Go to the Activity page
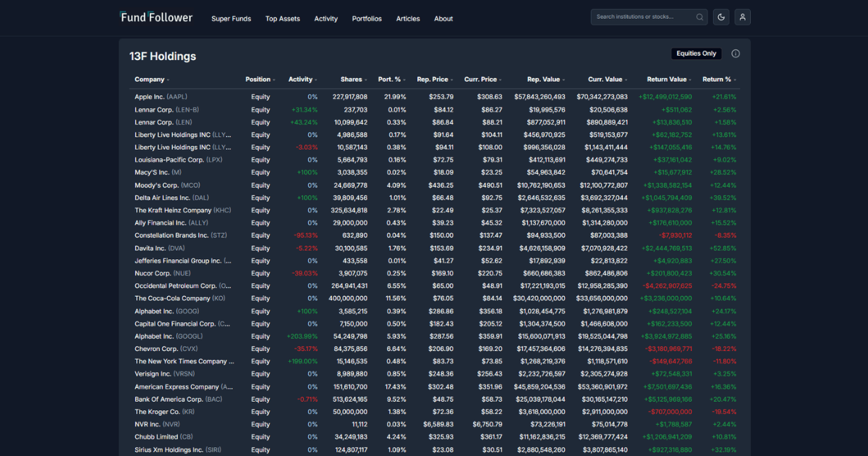Viewport: 868px width, 456px height. pyautogui.click(x=326, y=19)
